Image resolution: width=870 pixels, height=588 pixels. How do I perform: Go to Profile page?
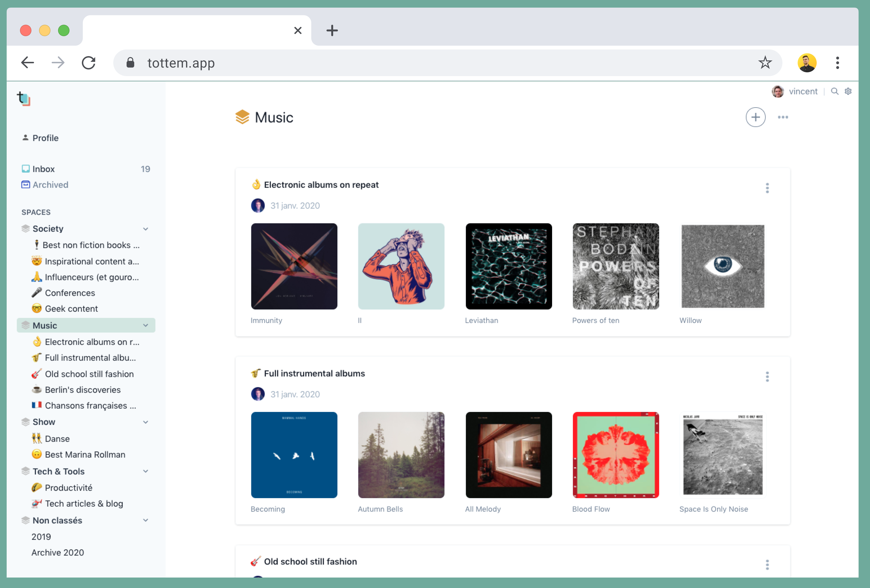click(x=45, y=138)
